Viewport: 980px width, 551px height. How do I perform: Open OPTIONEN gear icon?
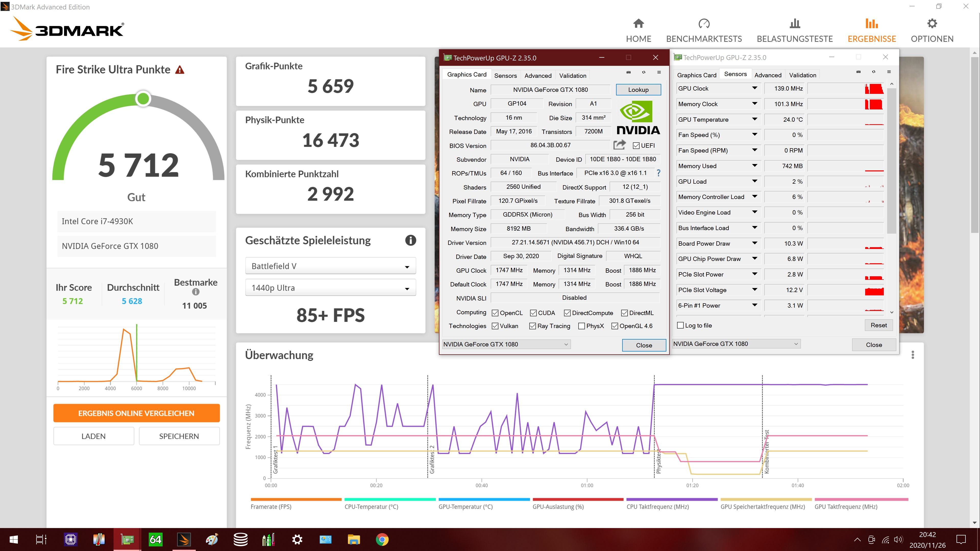tap(932, 23)
